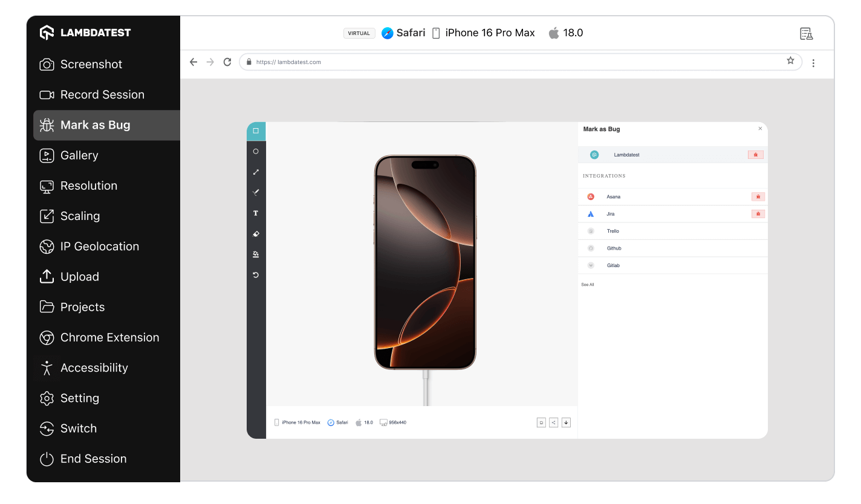
Task: Open the browser three-dot menu
Action: point(813,63)
